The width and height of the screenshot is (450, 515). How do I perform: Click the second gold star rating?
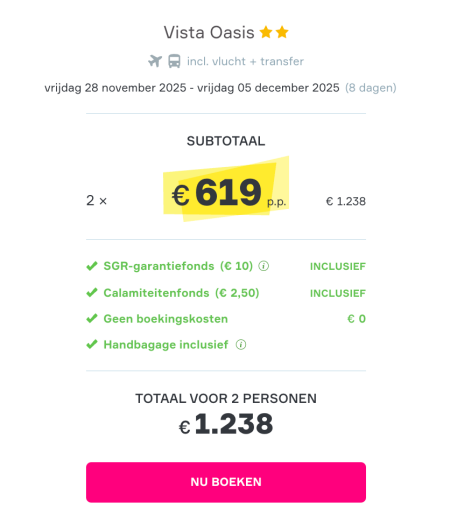pyautogui.click(x=282, y=32)
